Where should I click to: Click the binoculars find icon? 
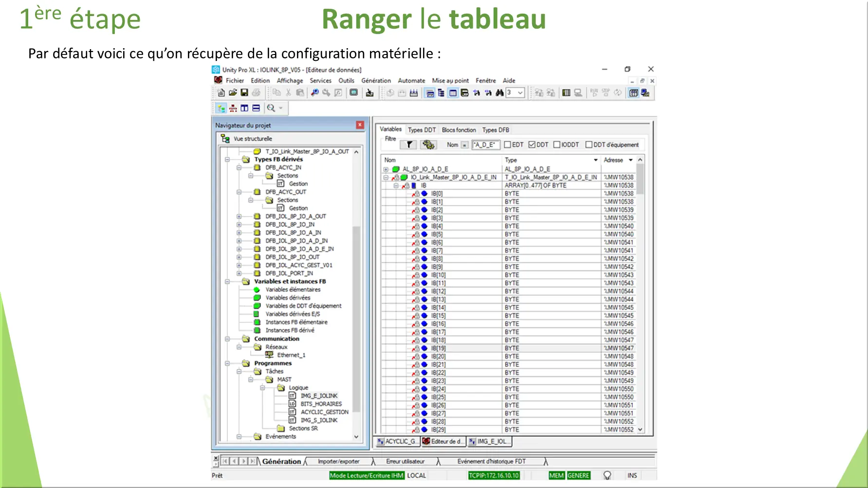tap(499, 92)
